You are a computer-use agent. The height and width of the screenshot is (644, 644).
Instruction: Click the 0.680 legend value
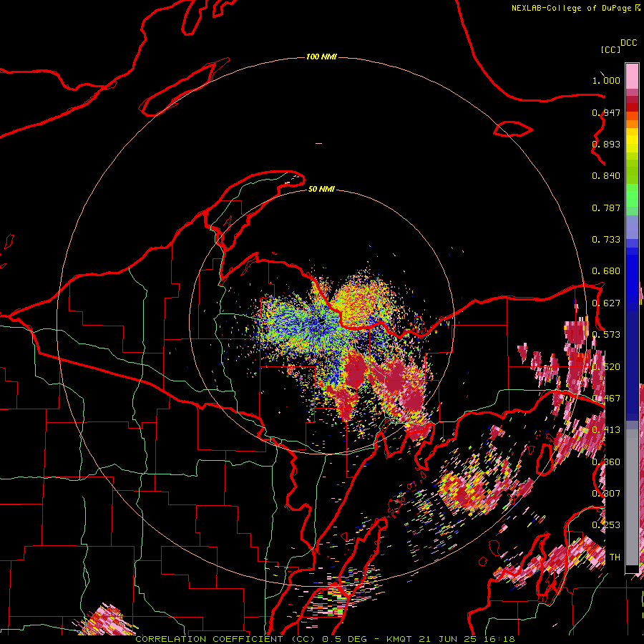(x=606, y=271)
